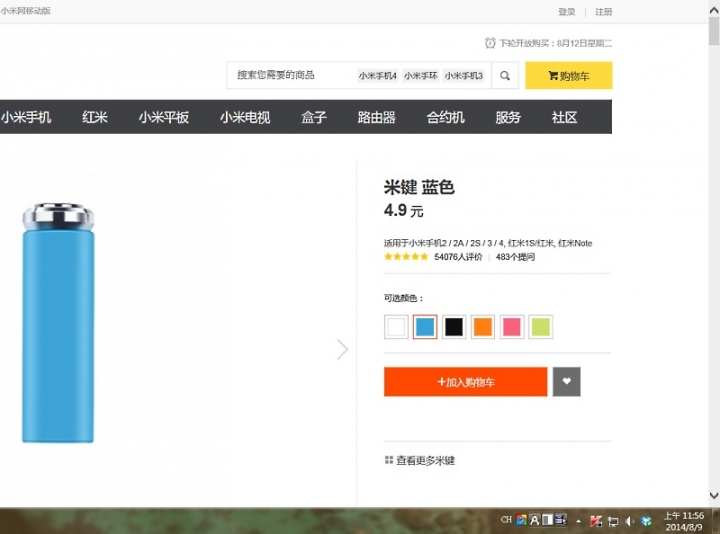Viewport: 720px width, 534px height.
Task: Open the volume speaker tray icon
Action: point(629,521)
